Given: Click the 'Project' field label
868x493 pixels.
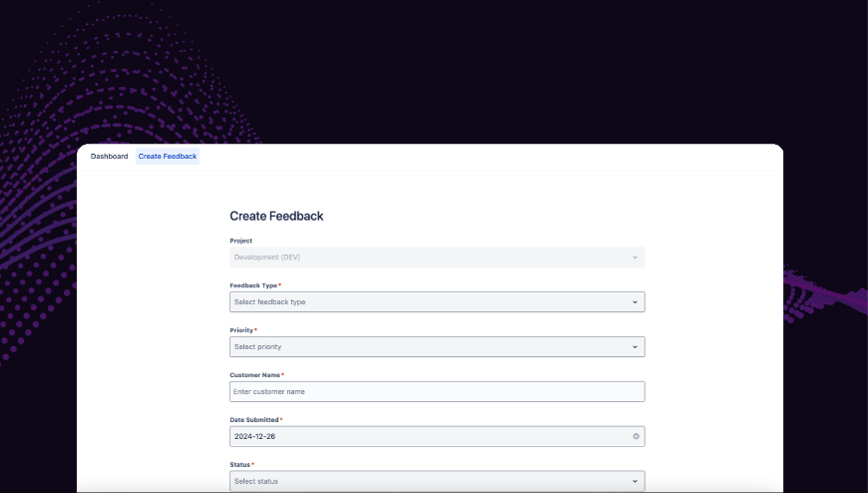Looking at the screenshot, I should pyautogui.click(x=240, y=241).
